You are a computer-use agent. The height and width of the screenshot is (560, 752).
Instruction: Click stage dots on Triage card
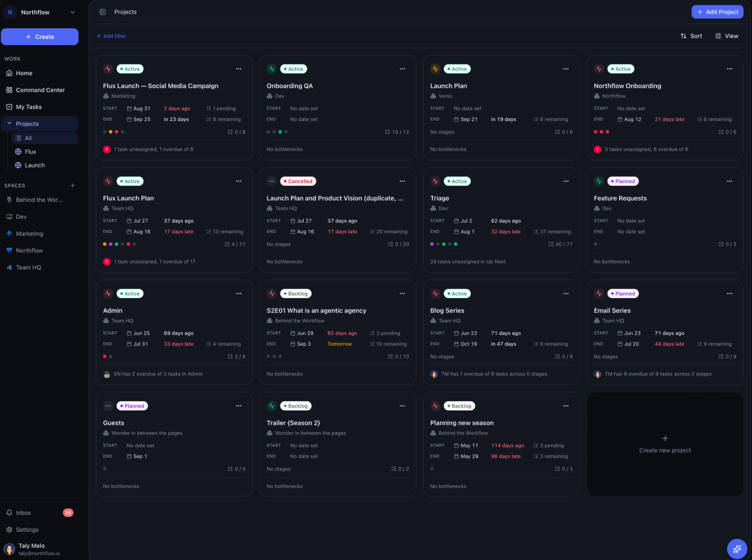click(444, 244)
